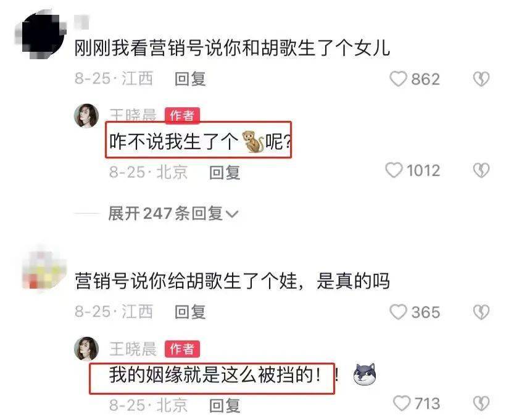This screenshot has height=420, width=511.
Task: Like the comment with 862 likes
Action: 398,79
